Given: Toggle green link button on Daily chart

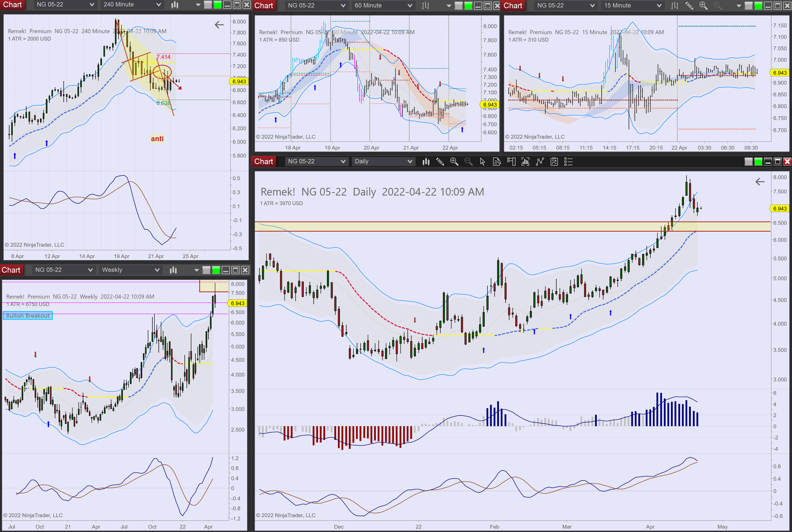Looking at the screenshot, I should pos(758,161).
